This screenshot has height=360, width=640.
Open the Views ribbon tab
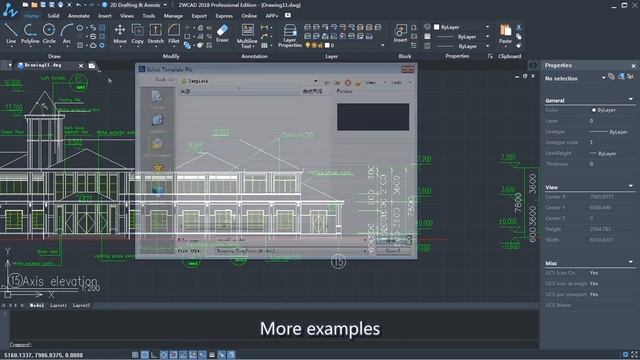click(127, 16)
